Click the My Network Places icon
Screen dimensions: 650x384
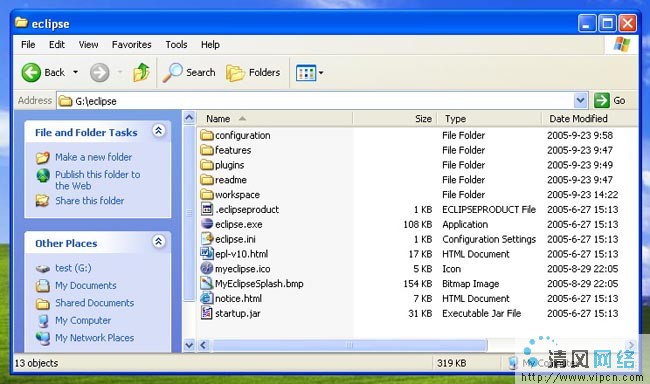point(43,338)
